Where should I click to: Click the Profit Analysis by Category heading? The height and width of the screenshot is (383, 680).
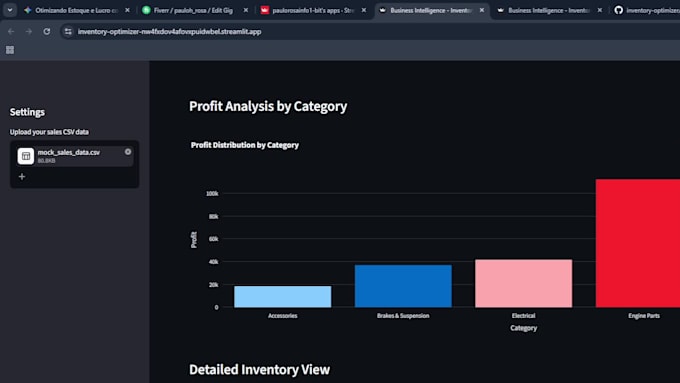point(268,106)
